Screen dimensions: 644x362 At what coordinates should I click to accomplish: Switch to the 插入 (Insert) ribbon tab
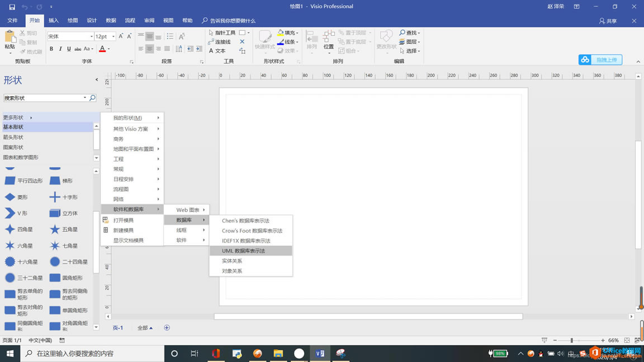53,20
